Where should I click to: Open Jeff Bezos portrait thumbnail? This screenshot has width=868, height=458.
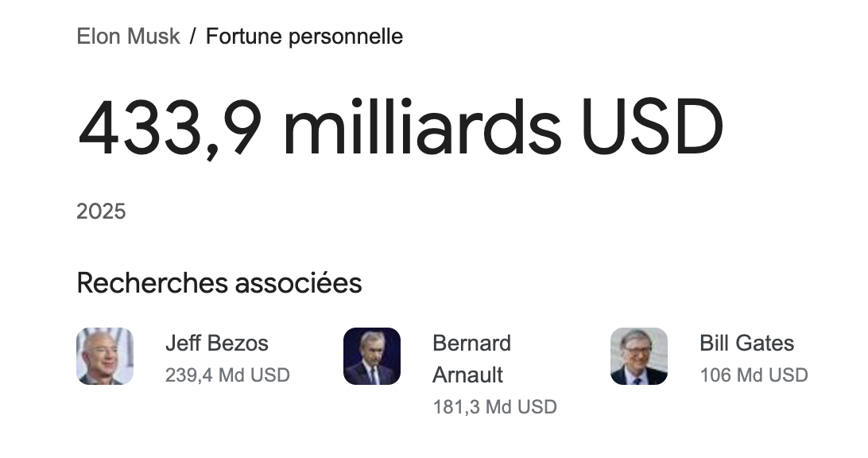pos(105,356)
